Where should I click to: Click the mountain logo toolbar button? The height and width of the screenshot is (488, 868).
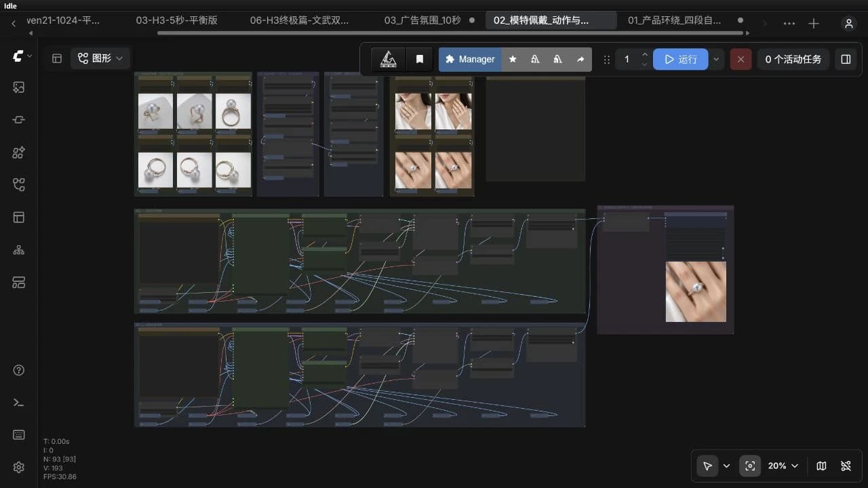tap(389, 59)
